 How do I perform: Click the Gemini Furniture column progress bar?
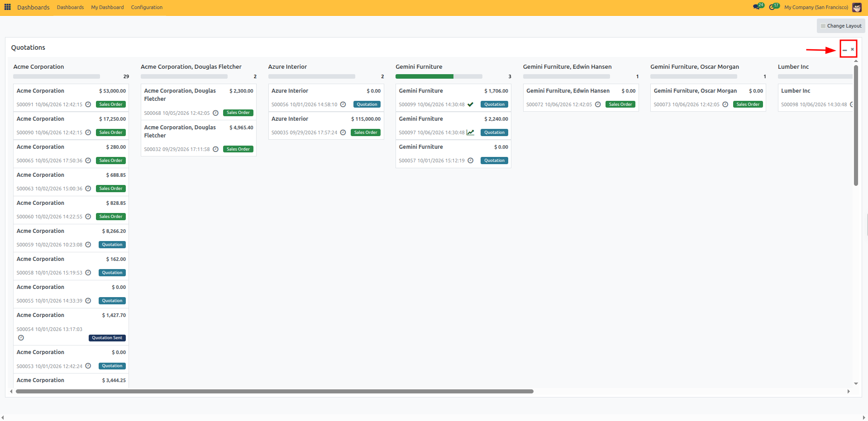click(439, 76)
